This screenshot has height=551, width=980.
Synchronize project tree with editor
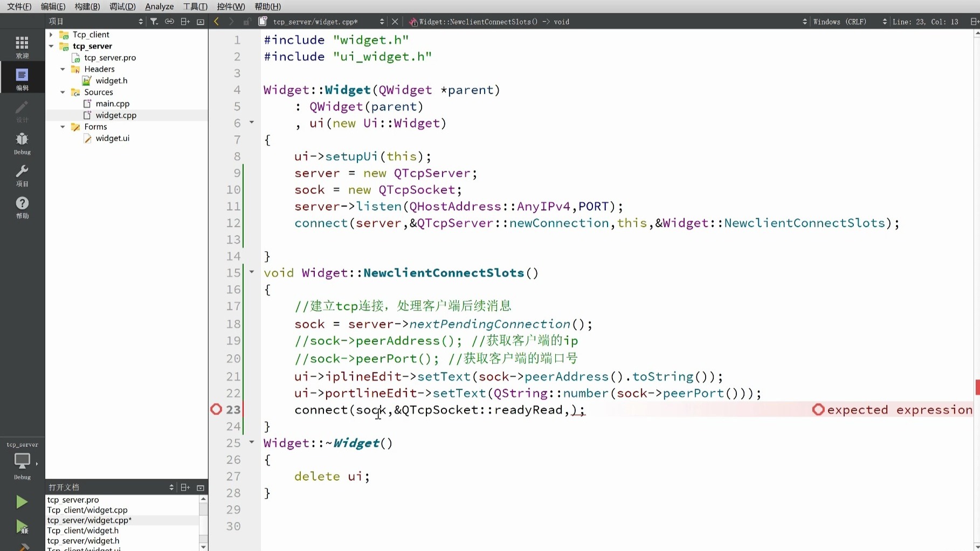pyautogui.click(x=169, y=22)
